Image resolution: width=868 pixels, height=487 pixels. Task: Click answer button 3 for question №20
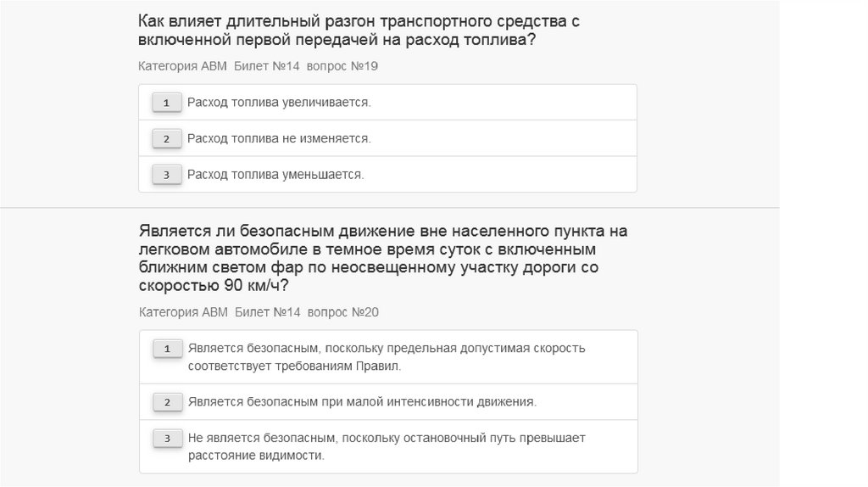(167, 439)
